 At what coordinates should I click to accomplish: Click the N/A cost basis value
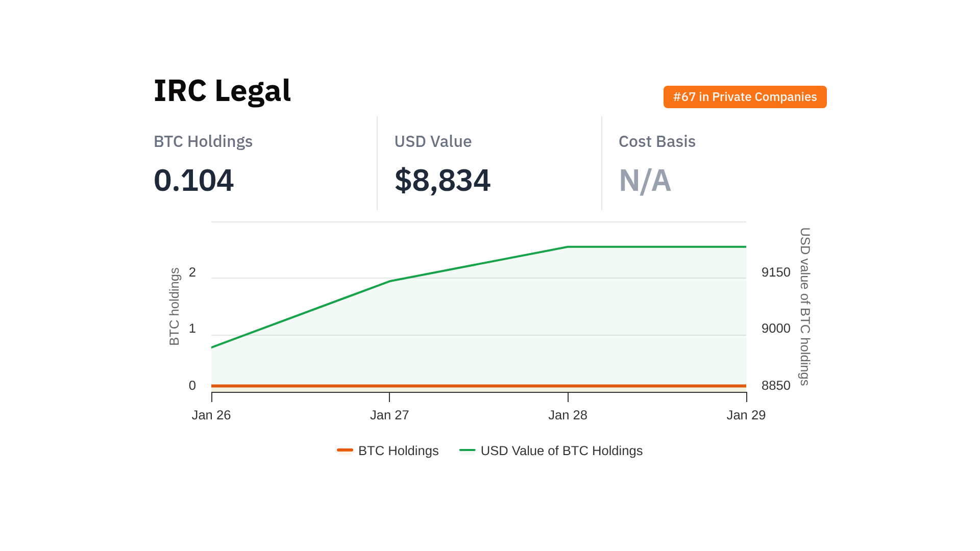(645, 180)
